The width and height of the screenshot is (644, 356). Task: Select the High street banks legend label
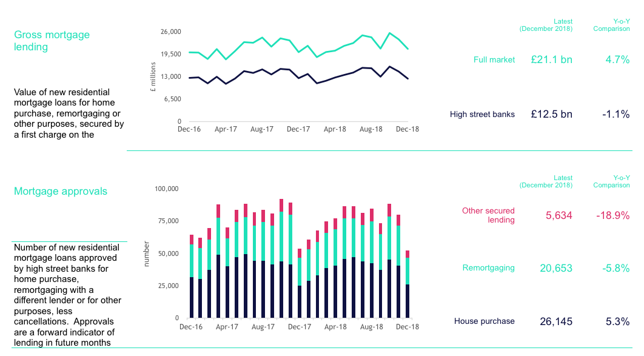click(x=482, y=114)
